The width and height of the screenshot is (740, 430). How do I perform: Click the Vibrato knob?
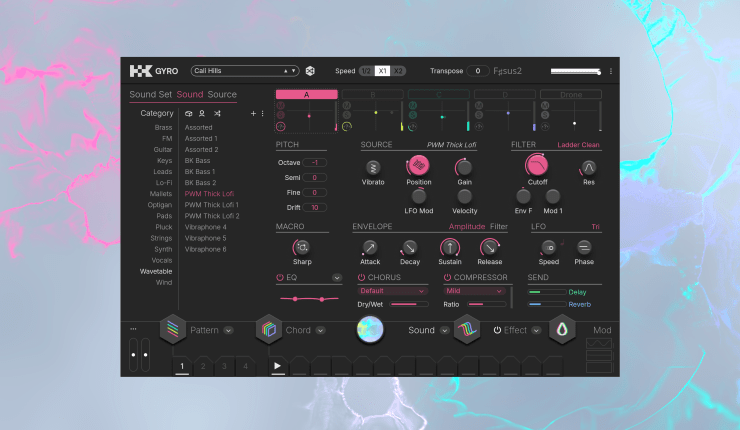click(x=373, y=168)
